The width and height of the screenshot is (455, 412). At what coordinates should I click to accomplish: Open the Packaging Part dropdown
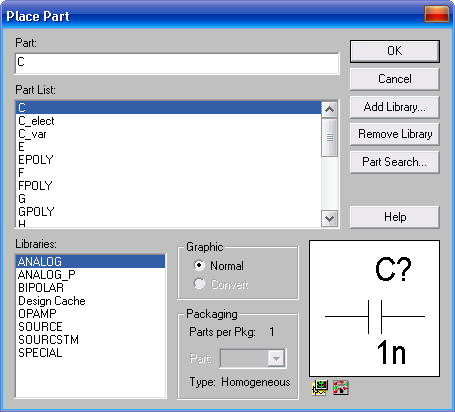(x=276, y=359)
